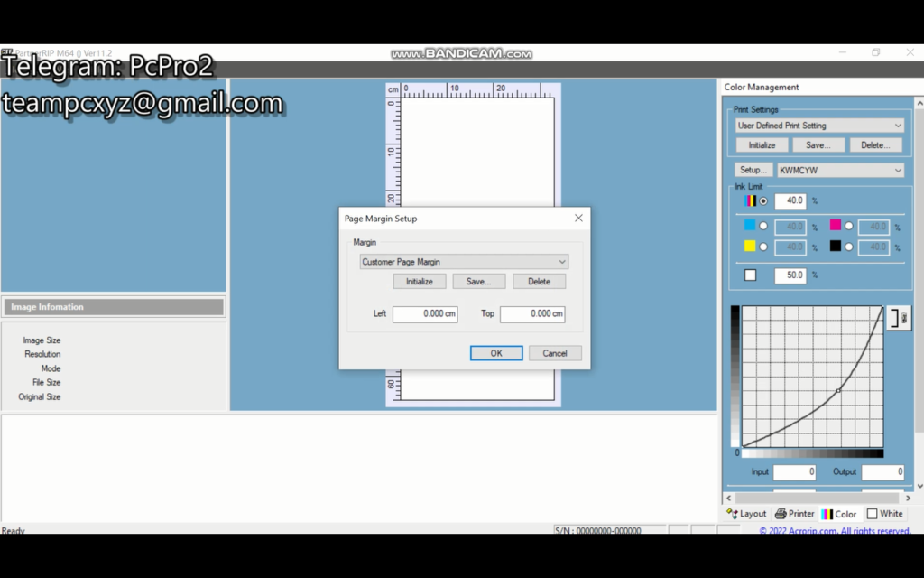
Task: Click the horizontal scrollbar right arrow
Action: [908, 499]
